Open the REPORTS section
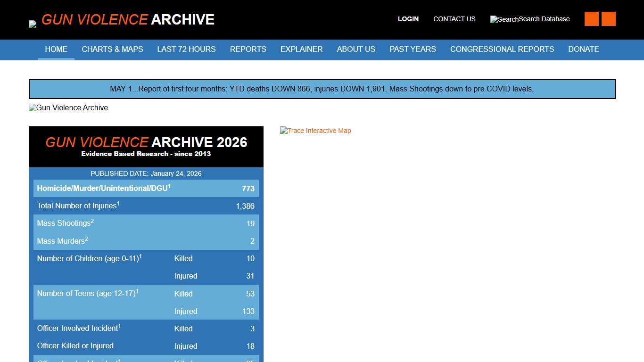Viewport: 644px width, 362px height. click(248, 49)
